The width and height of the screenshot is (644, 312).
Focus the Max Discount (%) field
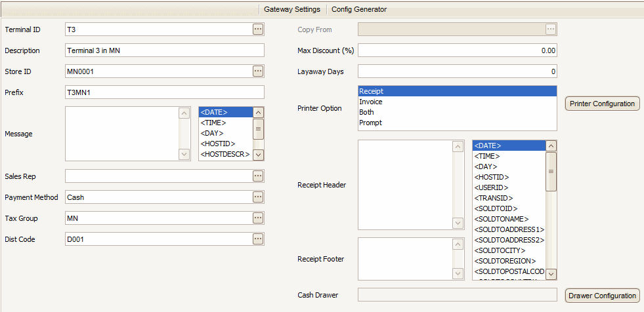[457, 50]
